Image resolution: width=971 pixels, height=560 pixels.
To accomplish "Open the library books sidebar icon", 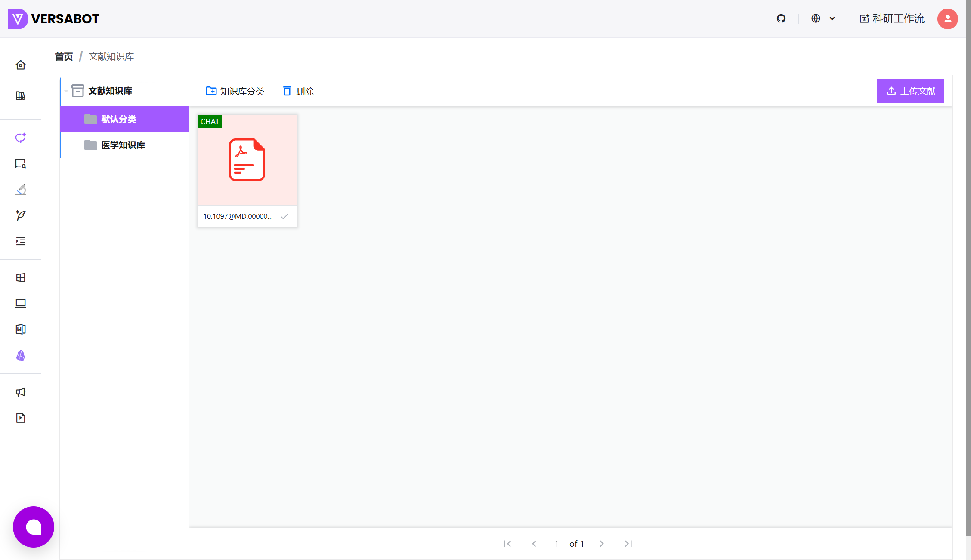I will coord(21,96).
